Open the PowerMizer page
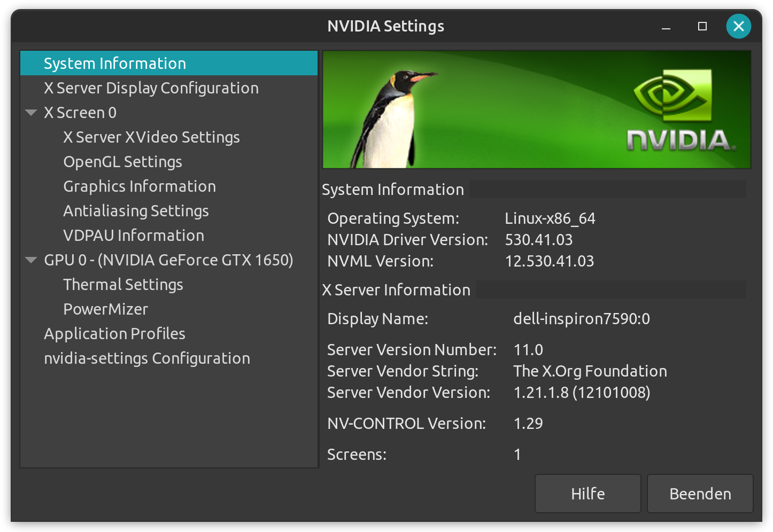The width and height of the screenshot is (773, 532). coord(105,309)
